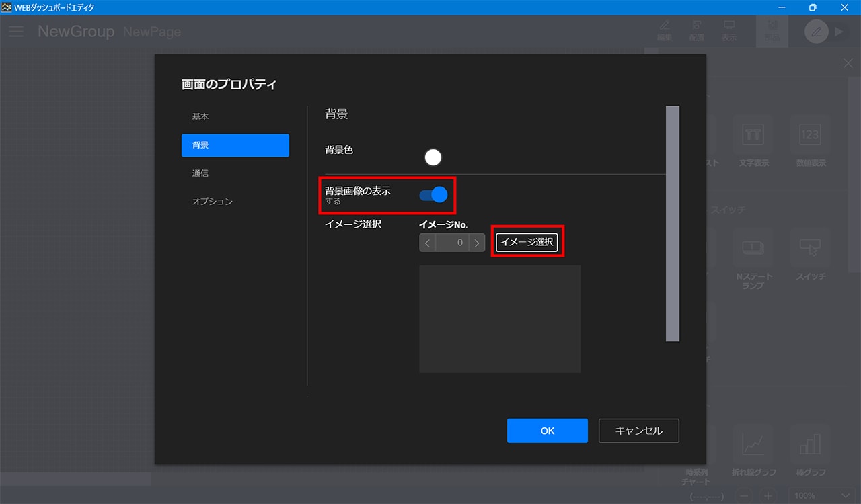
Task: Toggle the 背景画像の表示 switch
Action: click(x=433, y=195)
